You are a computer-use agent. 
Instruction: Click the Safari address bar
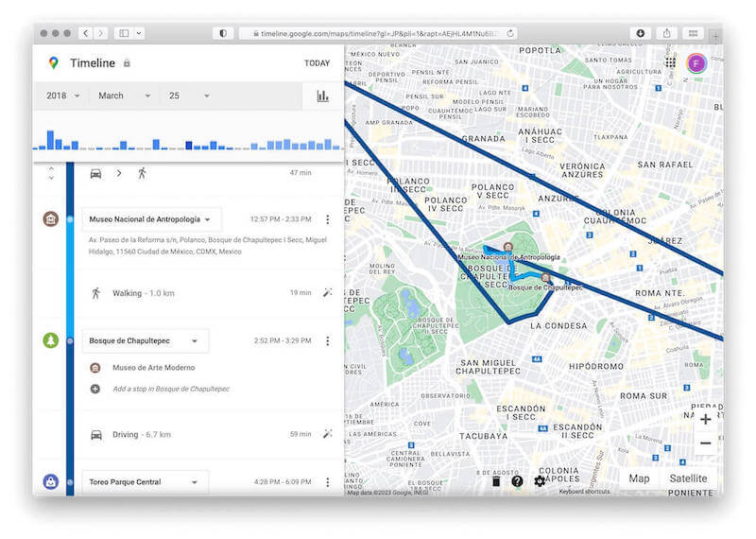(x=379, y=33)
